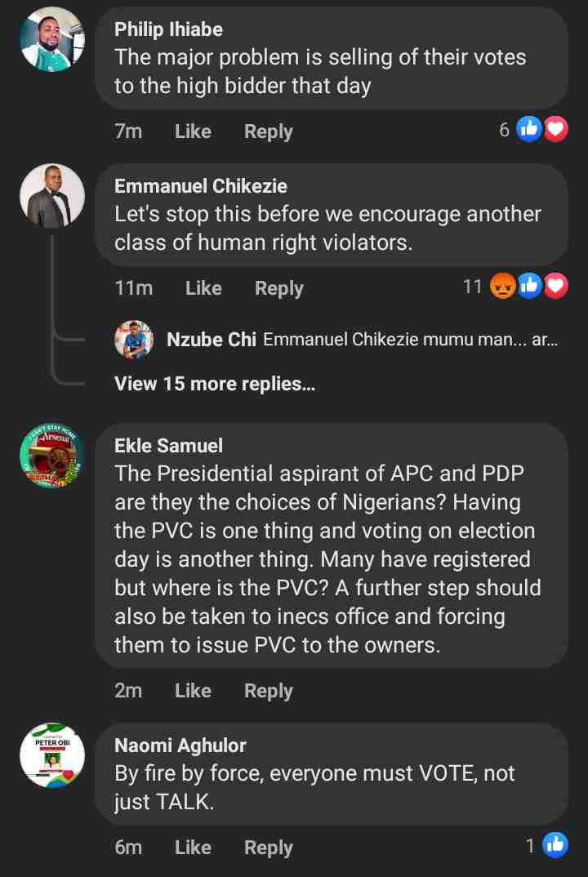
Task: Like Ekle Samuel's comment
Action: click(x=193, y=691)
